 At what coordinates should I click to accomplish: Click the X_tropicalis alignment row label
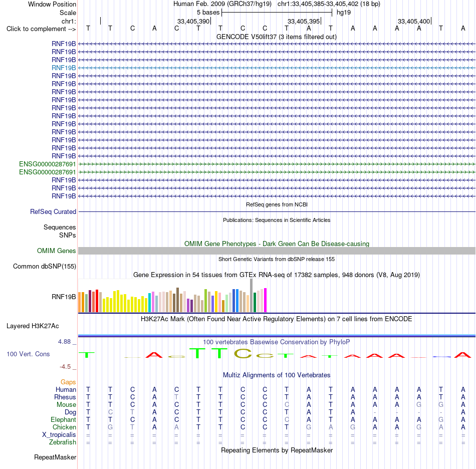click(59, 435)
